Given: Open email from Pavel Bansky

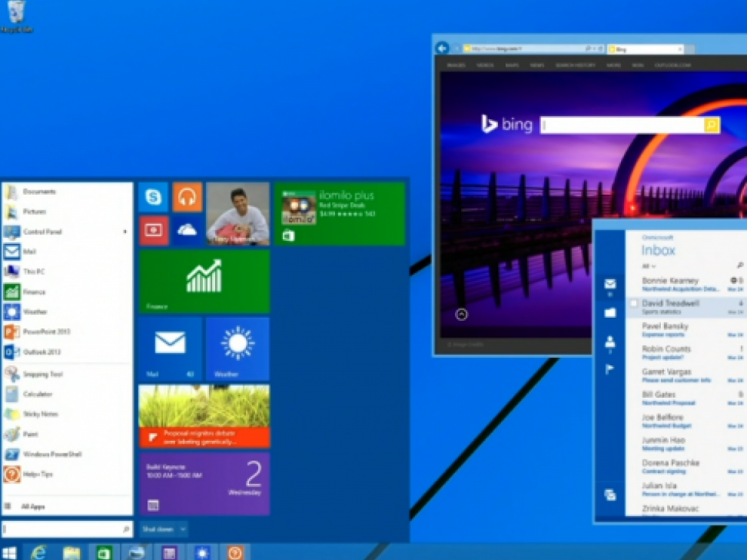Looking at the screenshot, I should coord(686,330).
